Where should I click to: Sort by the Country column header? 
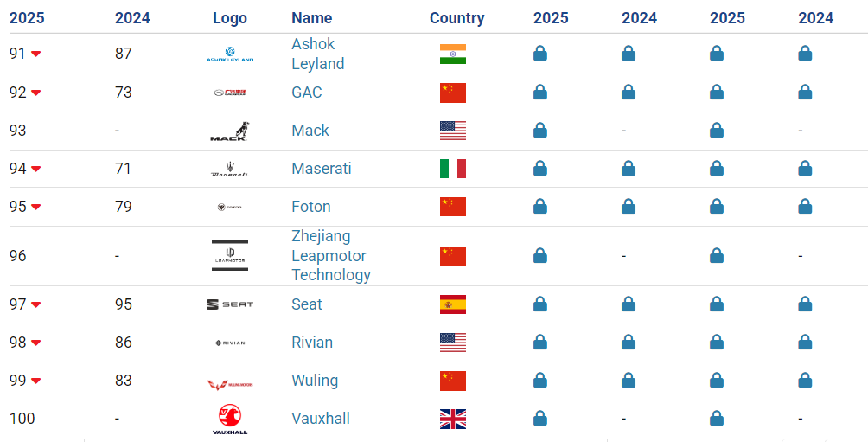pyautogui.click(x=456, y=17)
